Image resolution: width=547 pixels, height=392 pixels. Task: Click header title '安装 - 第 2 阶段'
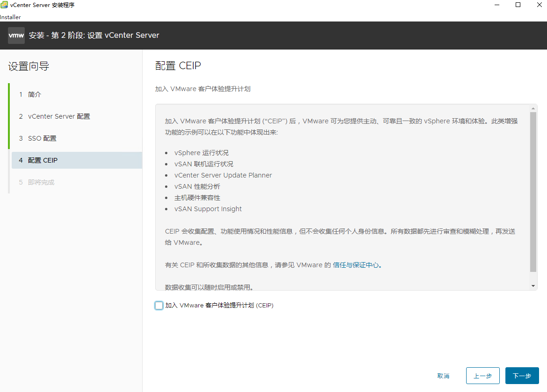tap(57, 35)
